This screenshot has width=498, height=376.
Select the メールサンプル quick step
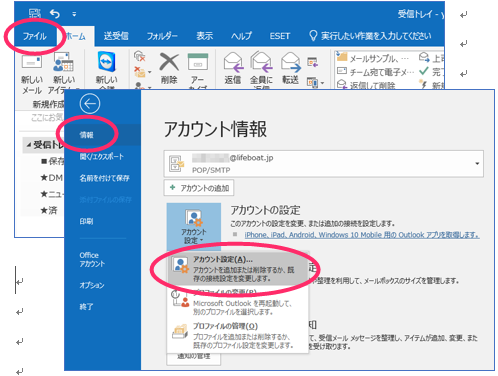pos(373,58)
